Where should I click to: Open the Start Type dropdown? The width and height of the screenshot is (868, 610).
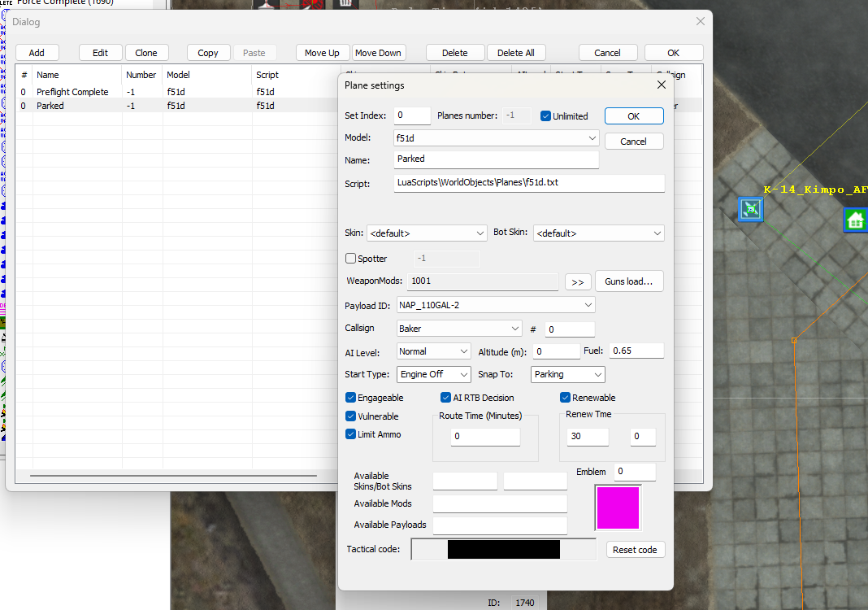click(434, 374)
